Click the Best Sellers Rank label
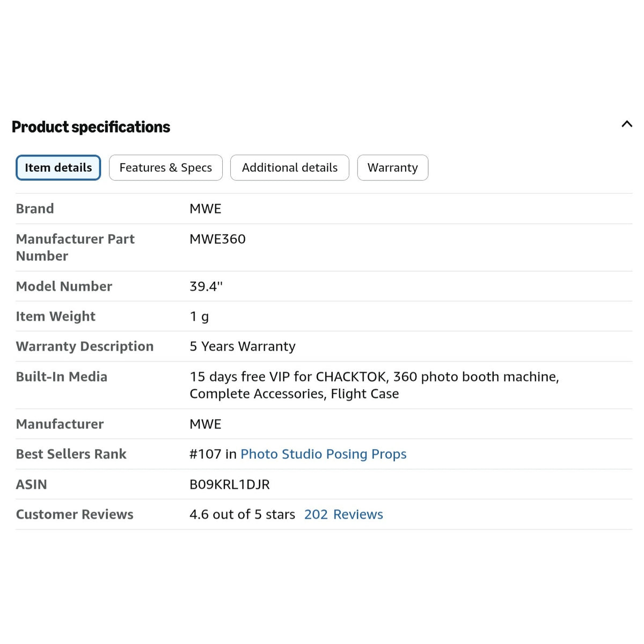 71,454
